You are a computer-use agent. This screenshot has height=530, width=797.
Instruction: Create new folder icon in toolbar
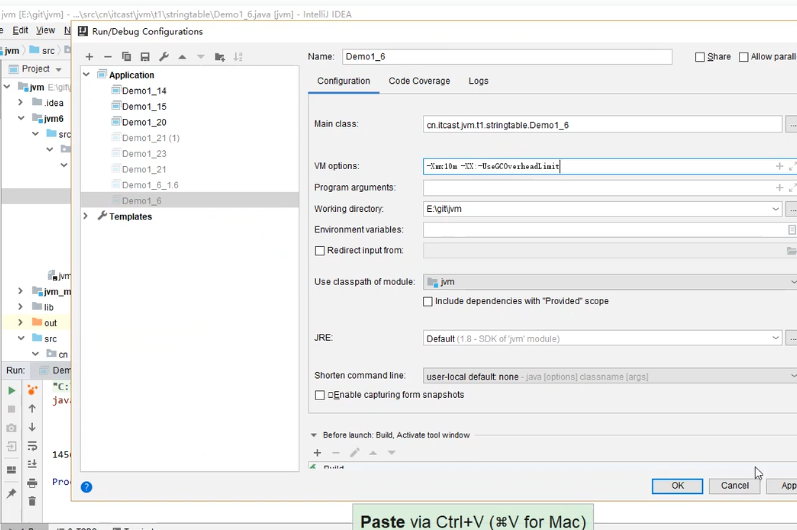coord(220,57)
